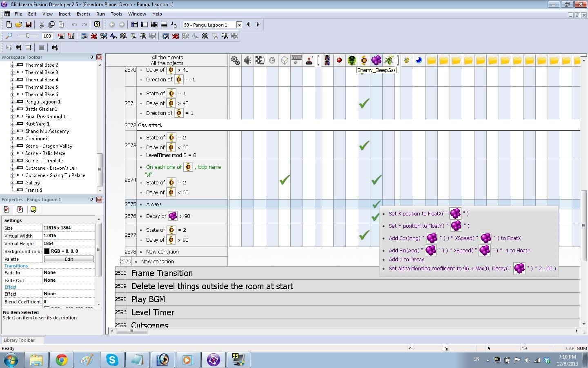Expand Shang Mu Academy tree node

click(x=12, y=131)
